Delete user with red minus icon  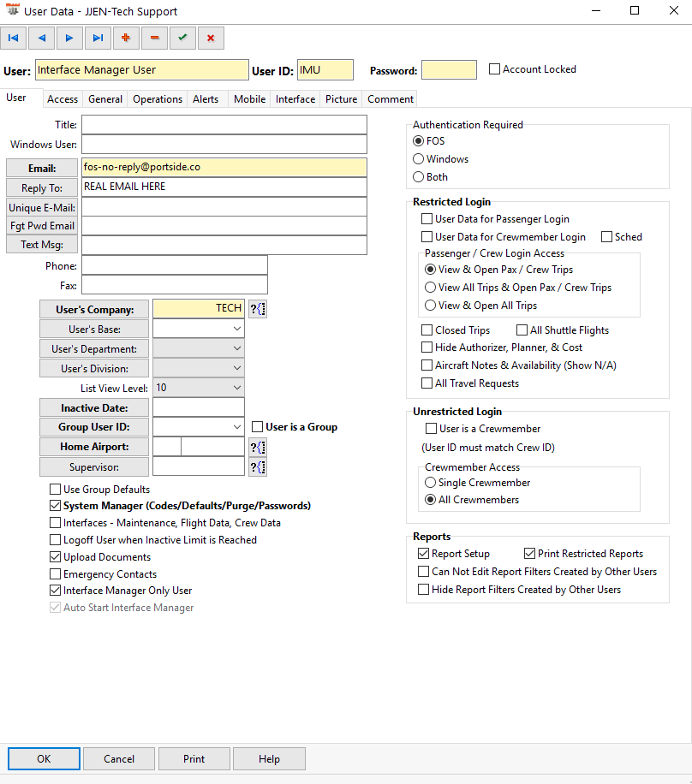(154, 38)
